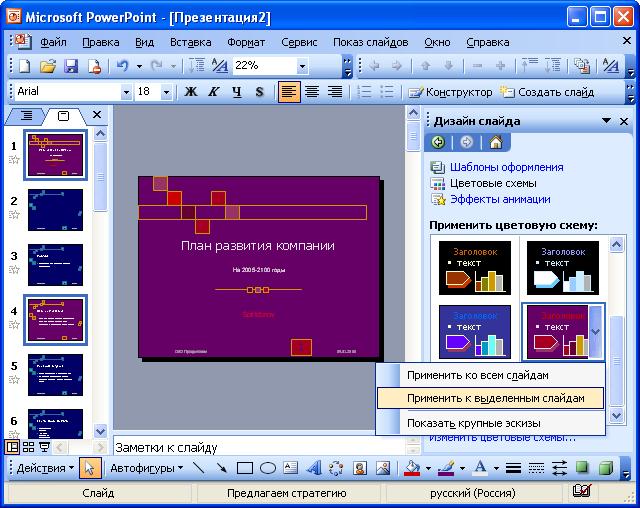640x508 pixels.
Task: Click the Summary Slide icon in the outlining toolbar
Action: click(x=582, y=66)
